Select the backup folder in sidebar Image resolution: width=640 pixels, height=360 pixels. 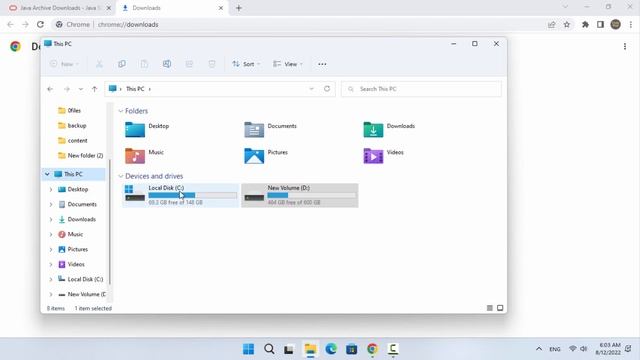(x=76, y=126)
